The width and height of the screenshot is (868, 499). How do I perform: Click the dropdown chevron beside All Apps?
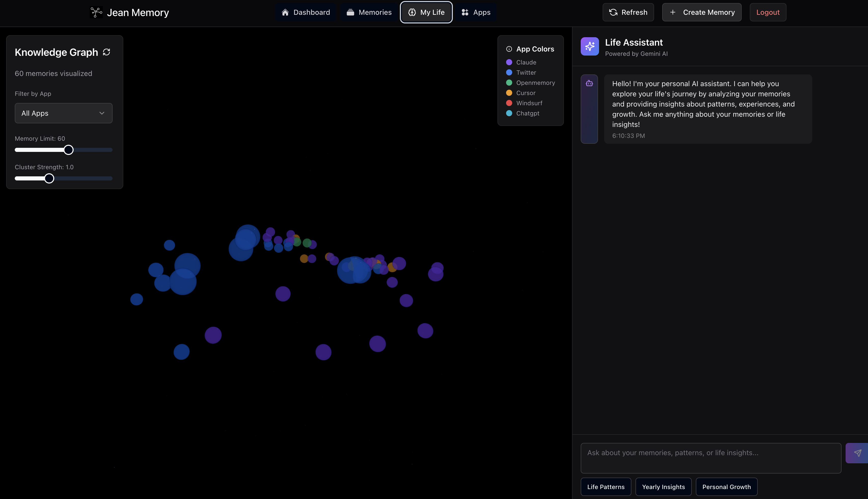tap(102, 113)
